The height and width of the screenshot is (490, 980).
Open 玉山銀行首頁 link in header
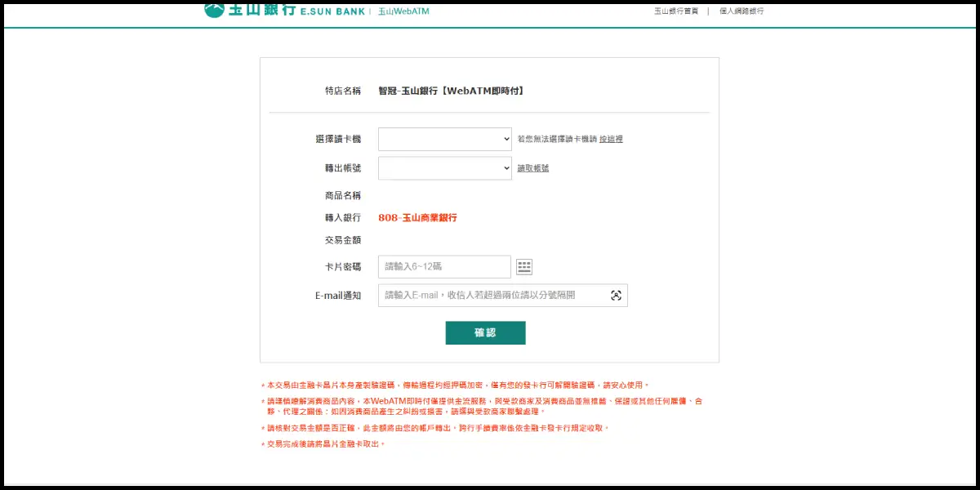[676, 11]
